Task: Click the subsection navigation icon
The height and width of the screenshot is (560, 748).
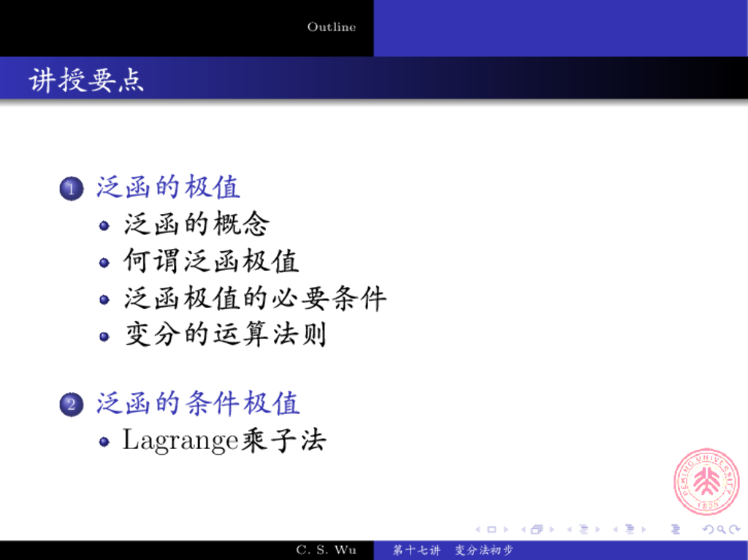Action: pyautogui.click(x=584, y=529)
